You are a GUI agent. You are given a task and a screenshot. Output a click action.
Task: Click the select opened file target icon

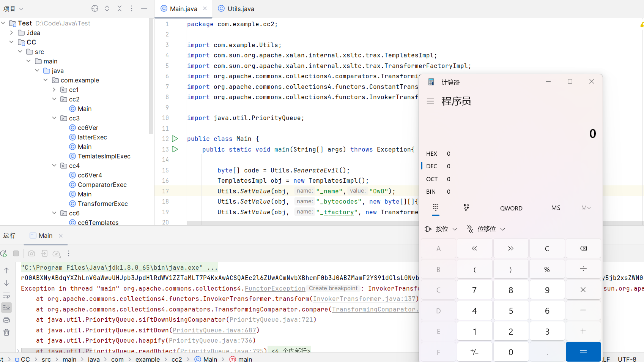(95, 8)
